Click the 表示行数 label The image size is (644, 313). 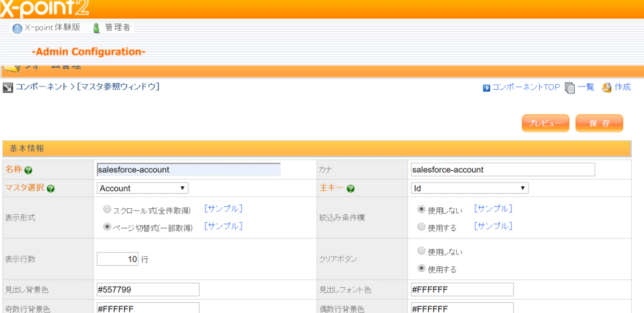[x=21, y=259]
